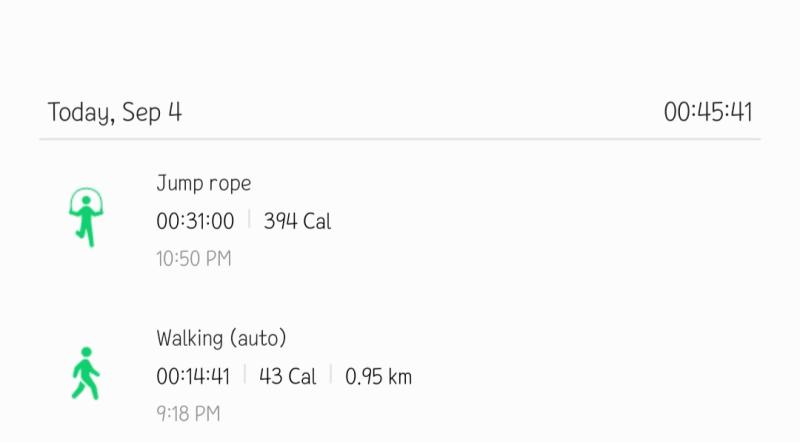This screenshot has width=800, height=442.
Task: Tap the 0.95 km walking distance
Action: click(x=379, y=377)
